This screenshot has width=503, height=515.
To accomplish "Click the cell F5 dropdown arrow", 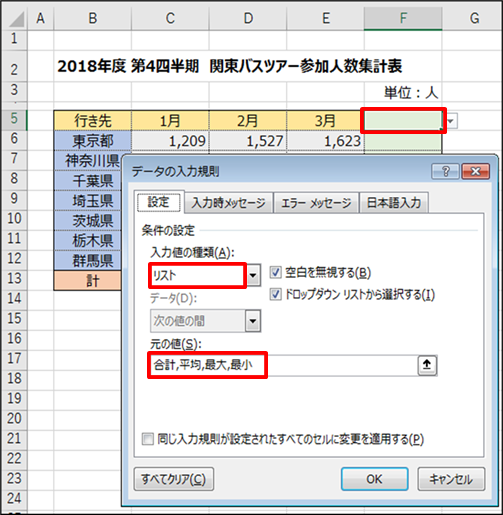I will (452, 121).
